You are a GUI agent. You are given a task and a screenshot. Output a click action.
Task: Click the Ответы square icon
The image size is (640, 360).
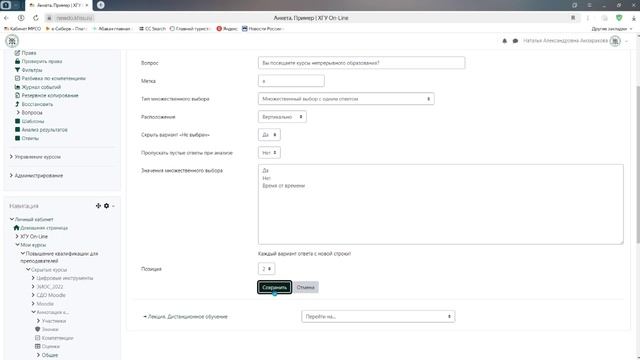[17, 138]
